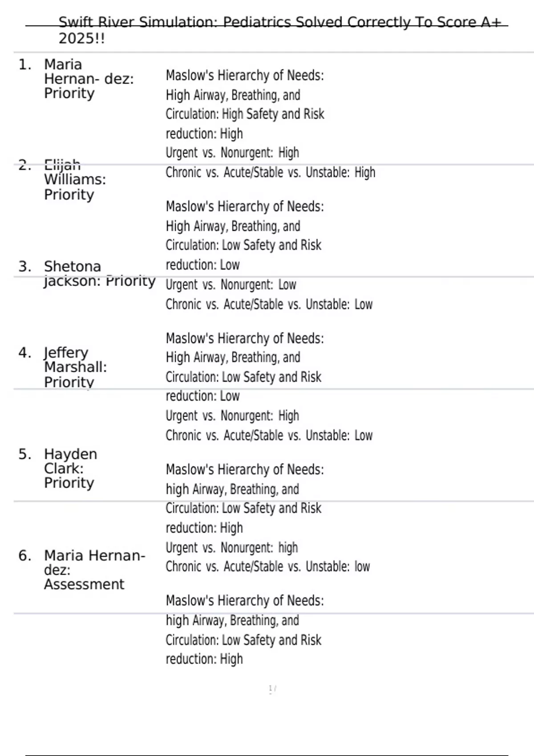Click the line "Circulation: High Safety and Risk"
Screen dimensions: 534x756
(245, 114)
